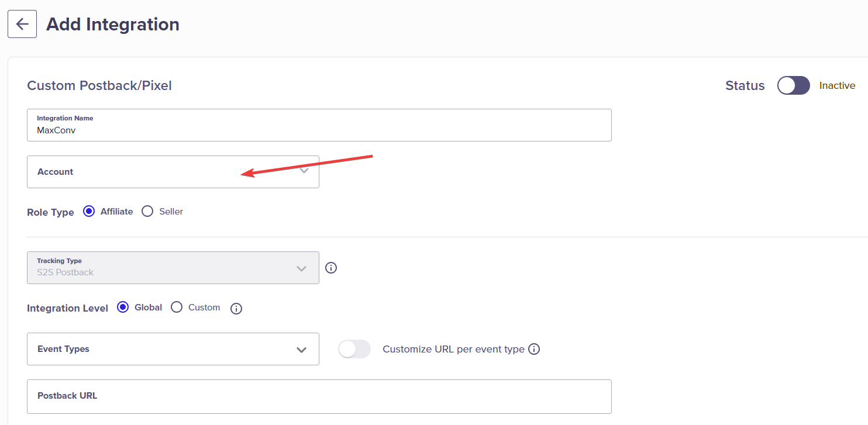Click the Tracking Type chevron arrow
This screenshot has height=425, width=868.
coord(302,268)
